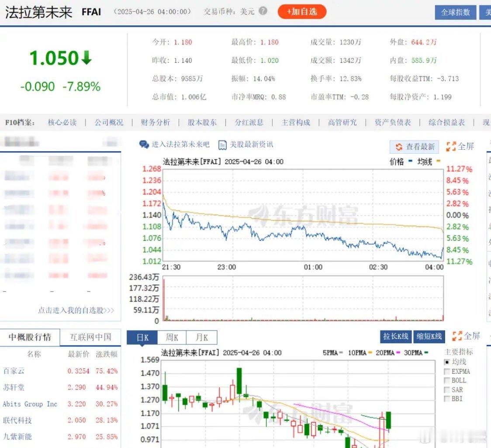
Task: Open 进入法拉第未来吧 link
Action: (x=180, y=145)
